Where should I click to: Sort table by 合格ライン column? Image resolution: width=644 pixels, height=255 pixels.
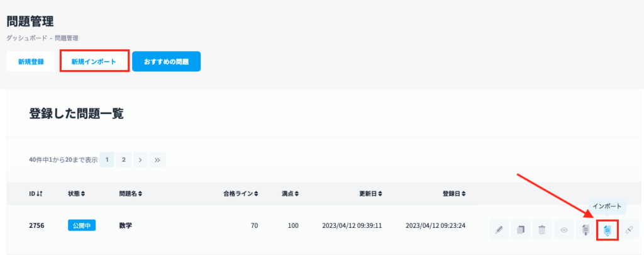[x=241, y=193]
